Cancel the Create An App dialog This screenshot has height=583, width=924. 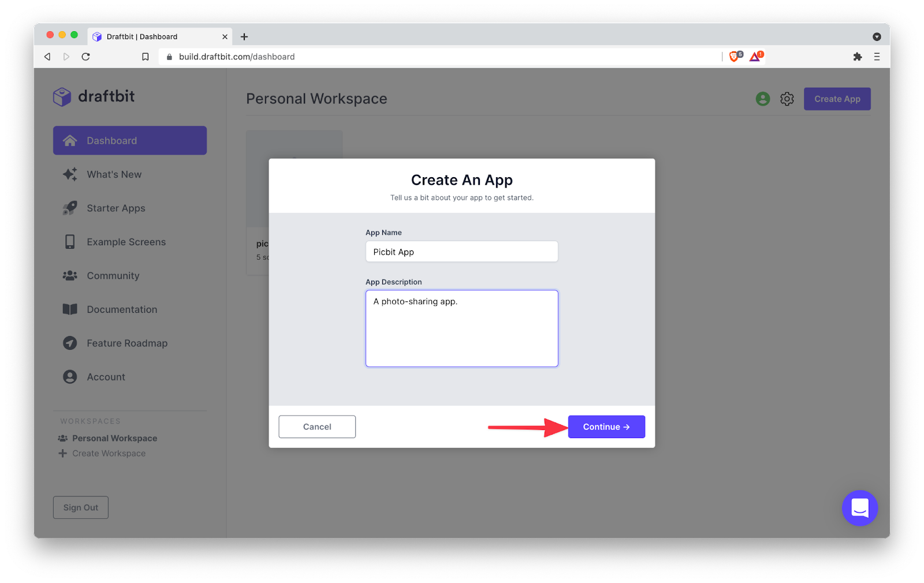pos(317,427)
